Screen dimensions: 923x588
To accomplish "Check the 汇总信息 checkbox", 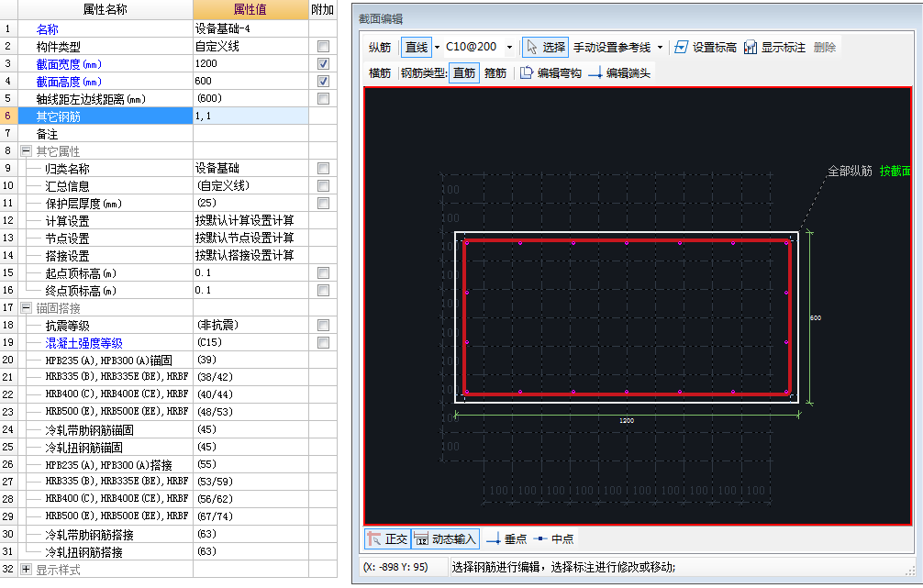I will pyautogui.click(x=323, y=186).
